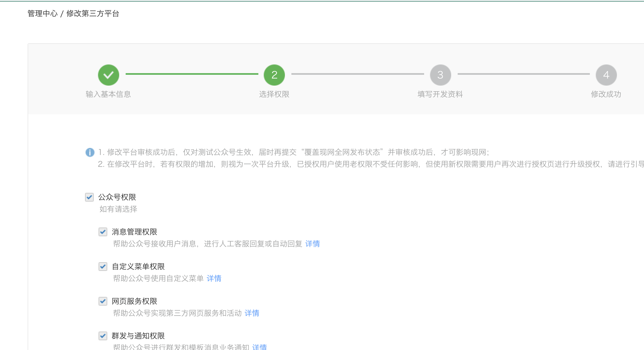
Task: Go to 管理中心 breadcrumb
Action: [43, 14]
